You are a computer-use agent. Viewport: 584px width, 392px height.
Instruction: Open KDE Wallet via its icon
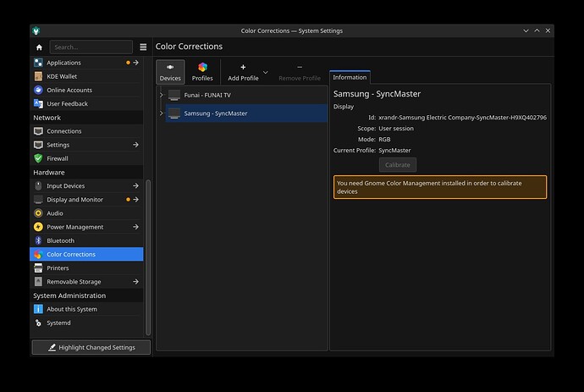[38, 76]
